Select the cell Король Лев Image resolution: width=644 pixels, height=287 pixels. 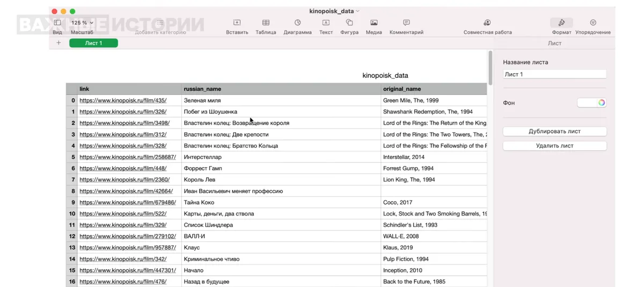point(281,180)
